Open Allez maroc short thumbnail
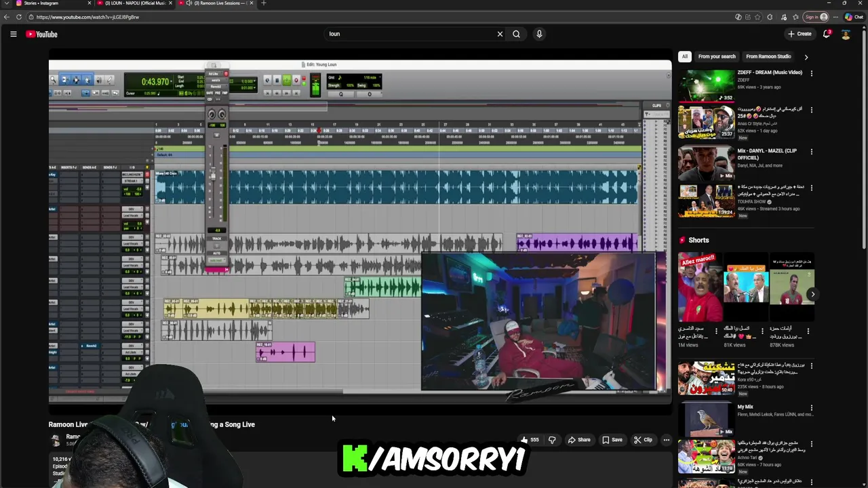 coord(701,288)
